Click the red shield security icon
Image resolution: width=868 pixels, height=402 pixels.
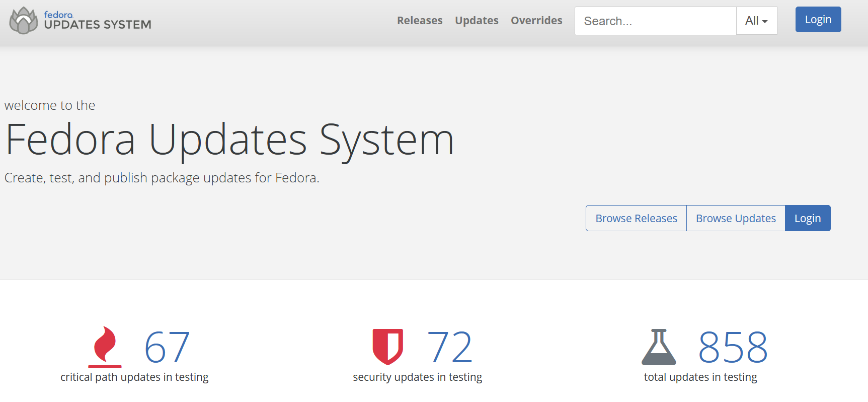tap(387, 347)
